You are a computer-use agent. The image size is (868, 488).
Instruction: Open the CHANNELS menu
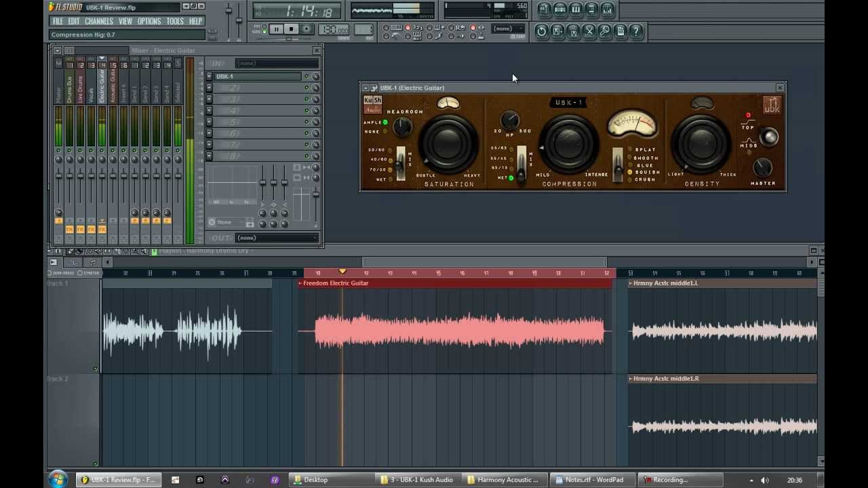(99, 21)
